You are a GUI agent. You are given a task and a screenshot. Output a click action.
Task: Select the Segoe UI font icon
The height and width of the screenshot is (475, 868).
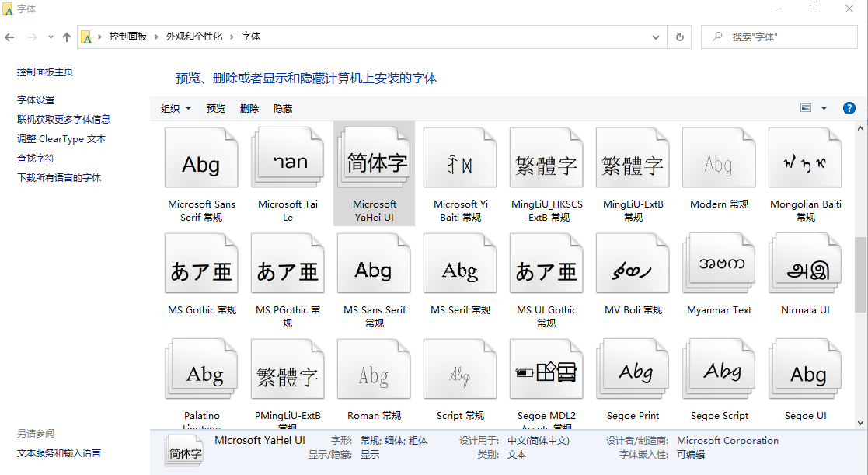tap(806, 368)
